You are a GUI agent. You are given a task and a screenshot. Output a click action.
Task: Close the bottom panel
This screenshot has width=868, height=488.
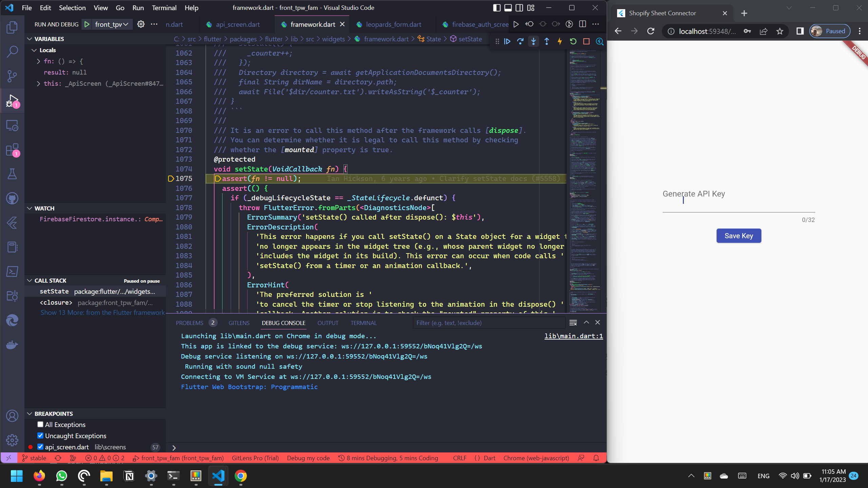coord(597,323)
